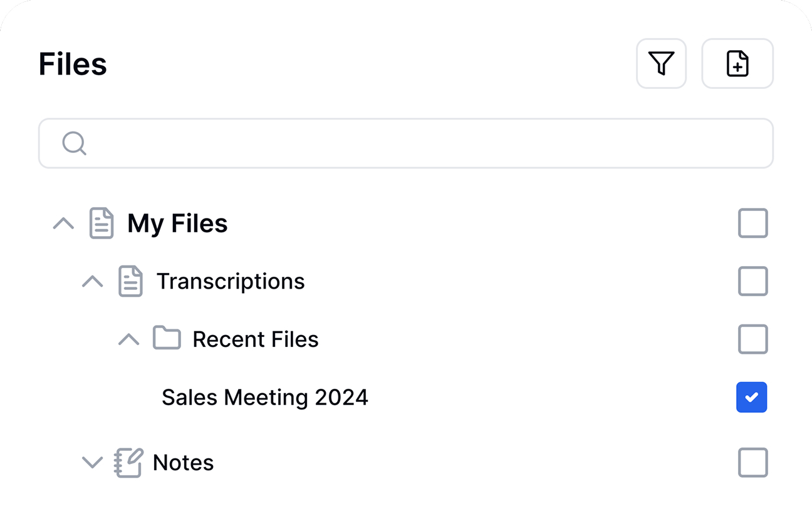The width and height of the screenshot is (812, 526).
Task: Enable the Notes checkbox
Action: pyautogui.click(x=752, y=463)
